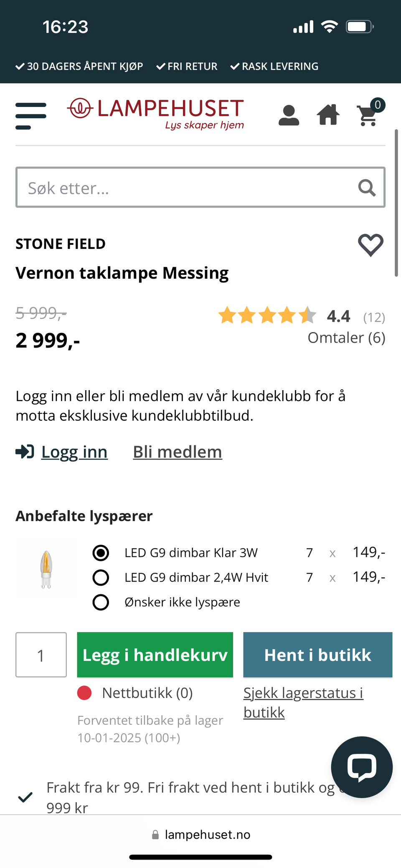Tap the home store icon
Viewport: 401px width, 868px height.
pos(328,114)
